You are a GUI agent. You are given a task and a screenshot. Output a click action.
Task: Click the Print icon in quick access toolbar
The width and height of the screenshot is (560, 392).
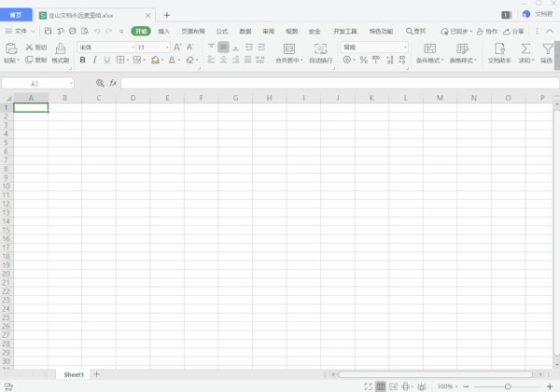(x=73, y=31)
